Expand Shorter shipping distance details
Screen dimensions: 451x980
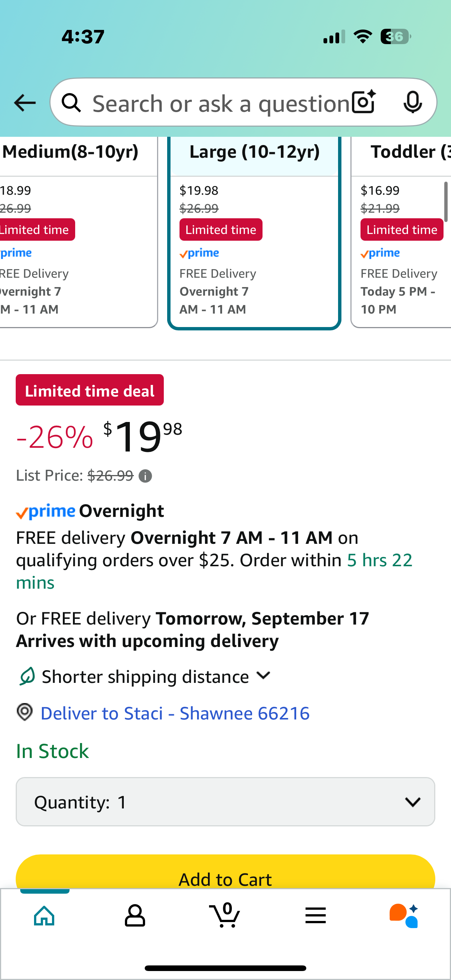145,677
